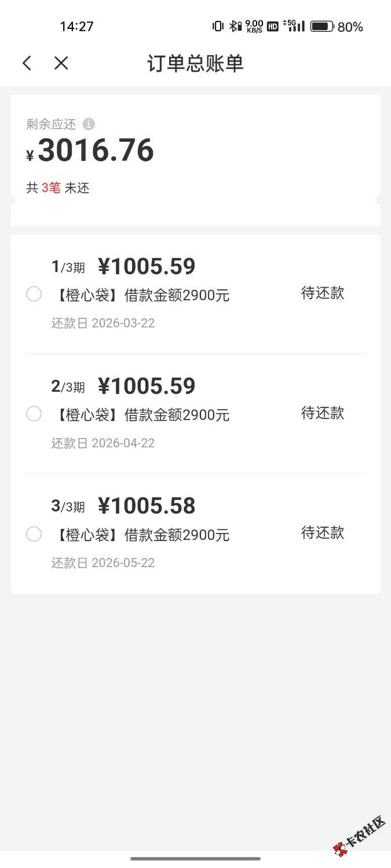Select radio button for installment 3/3期
This screenshot has height=868, width=391.
(x=34, y=534)
